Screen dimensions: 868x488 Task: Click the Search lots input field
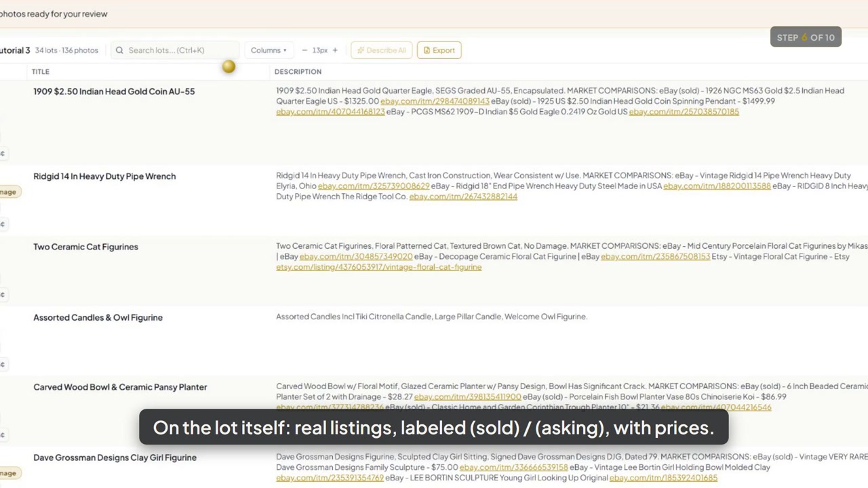175,50
